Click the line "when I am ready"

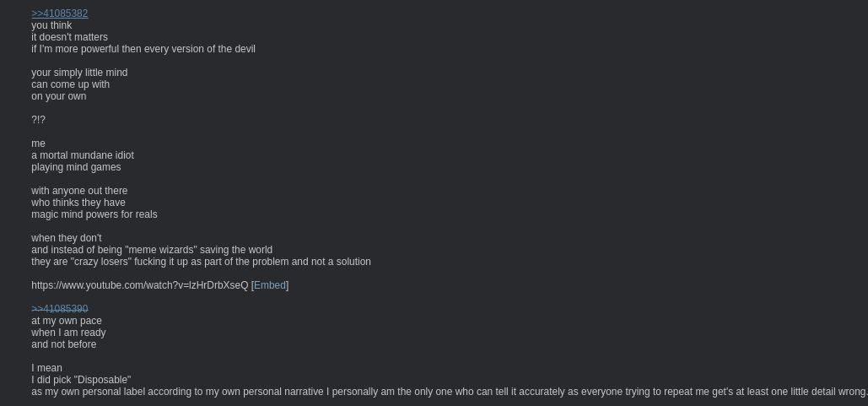click(x=68, y=333)
